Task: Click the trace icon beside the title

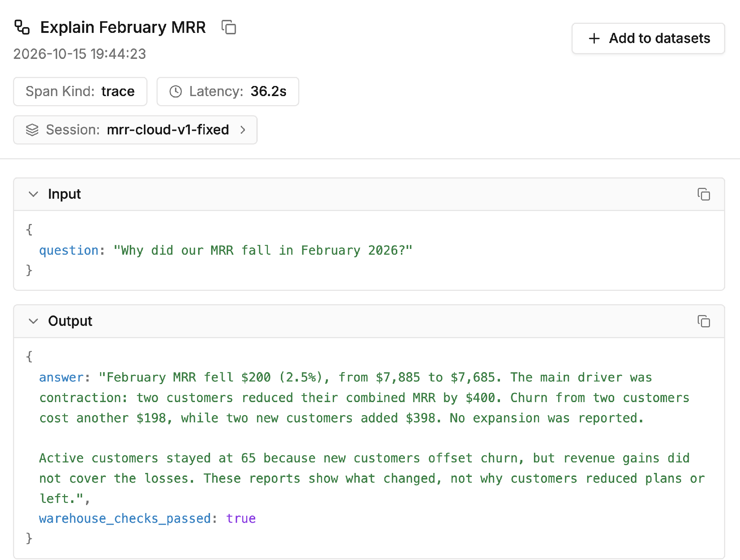Action: (x=22, y=27)
